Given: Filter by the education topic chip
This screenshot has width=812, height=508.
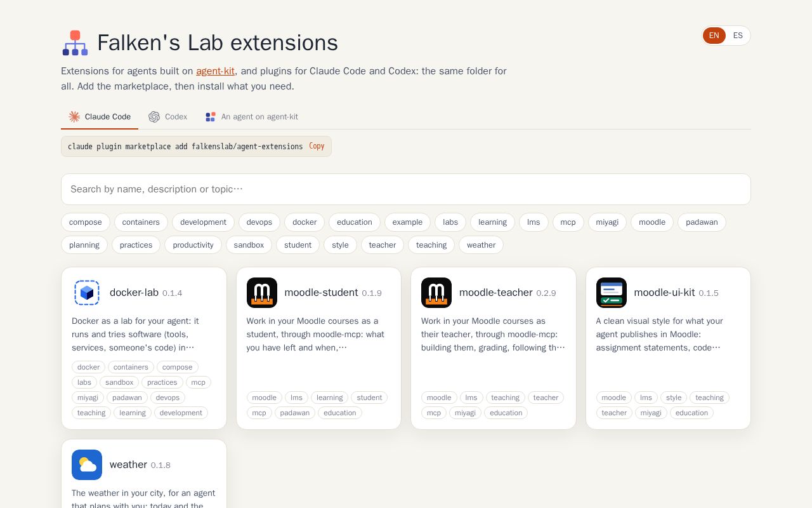Looking at the screenshot, I should (x=355, y=222).
